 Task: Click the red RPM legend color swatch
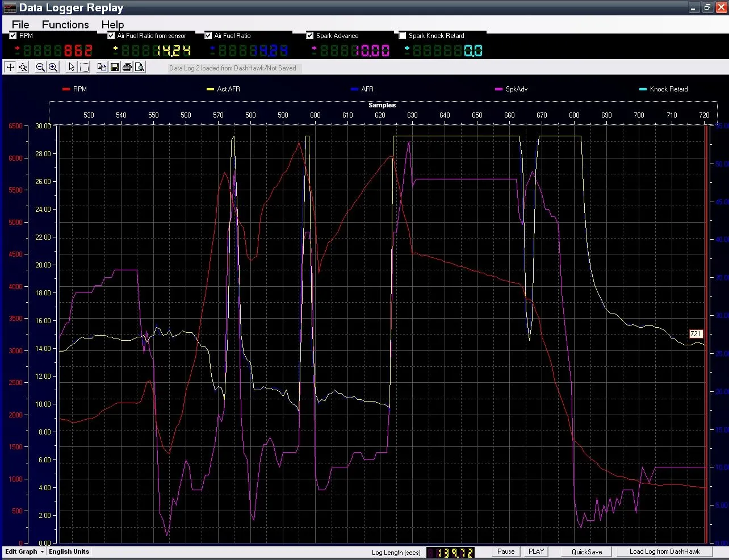tap(66, 89)
